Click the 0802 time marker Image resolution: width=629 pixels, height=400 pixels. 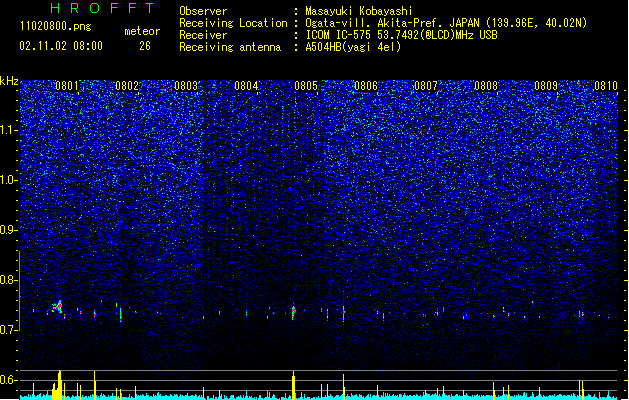point(127,86)
